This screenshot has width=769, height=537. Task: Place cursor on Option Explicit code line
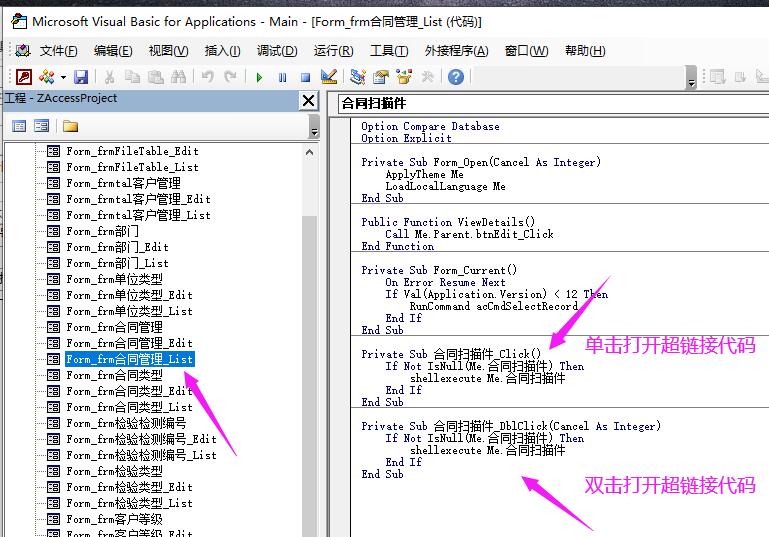coord(406,138)
